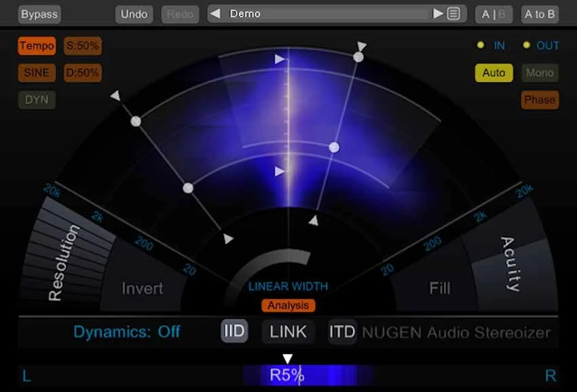Click the S:50% value field
This screenshot has height=392, width=577.
pyautogui.click(x=82, y=45)
